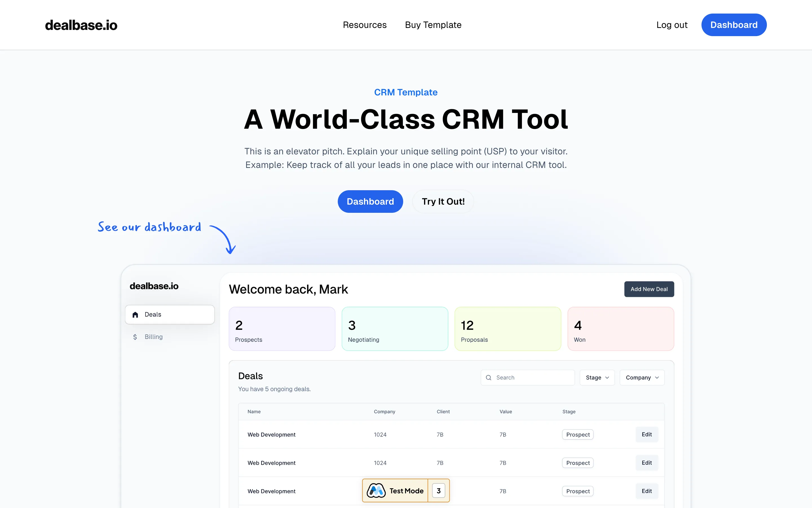Click Prospect badge in first deal row
Viewport: 812px width, 508px height.
coord(578,434)
